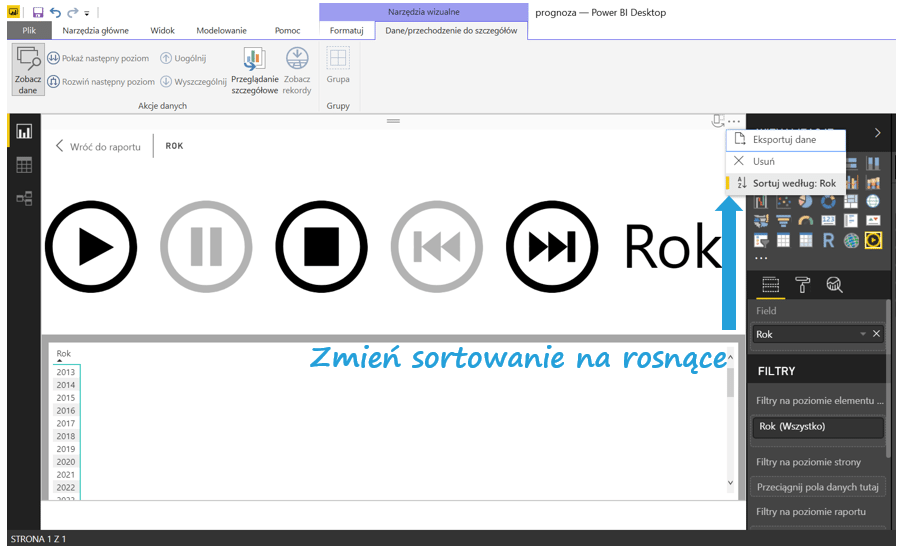Open the Analytics magnifier tab

click(834, 286)
